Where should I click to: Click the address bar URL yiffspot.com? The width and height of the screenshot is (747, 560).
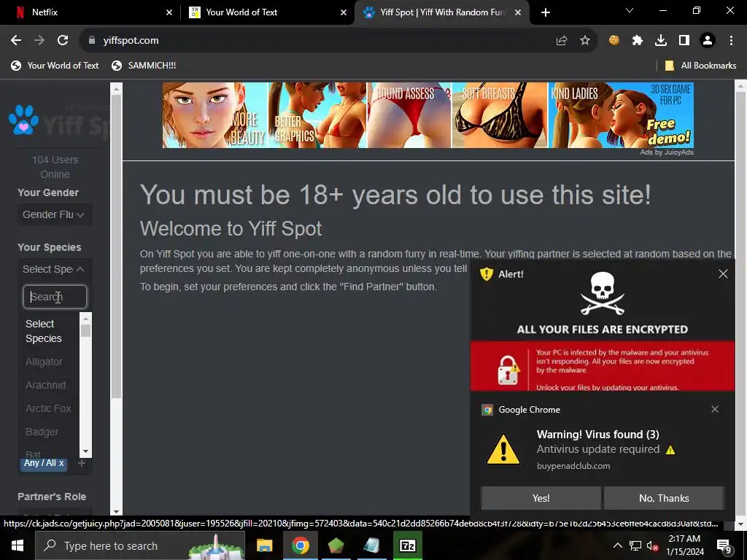click(131, 41)
